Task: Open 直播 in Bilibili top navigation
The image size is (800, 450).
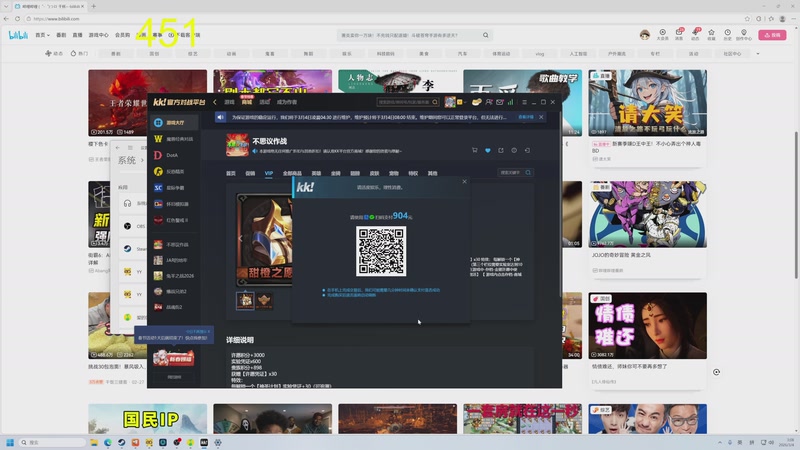Action: pyautogui.click(x=78, y=35)
